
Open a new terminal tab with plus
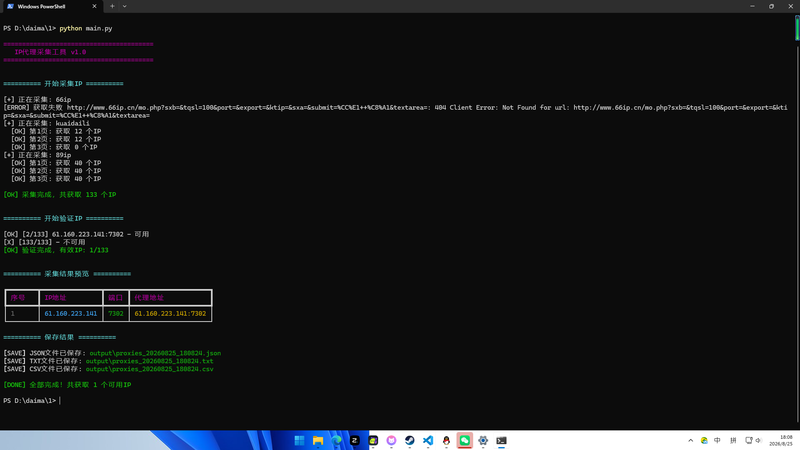pyautogui.click(x=112, y=6)
